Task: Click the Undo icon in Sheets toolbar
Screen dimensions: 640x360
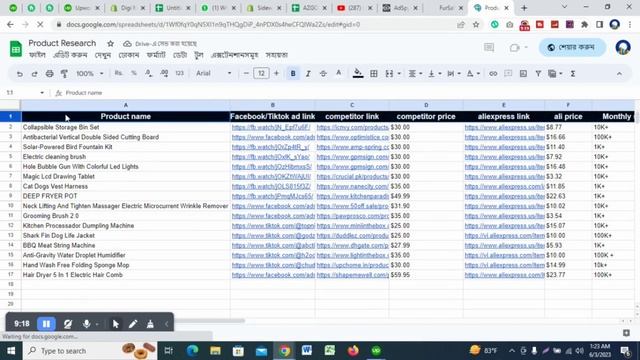Action: [19, 74]
